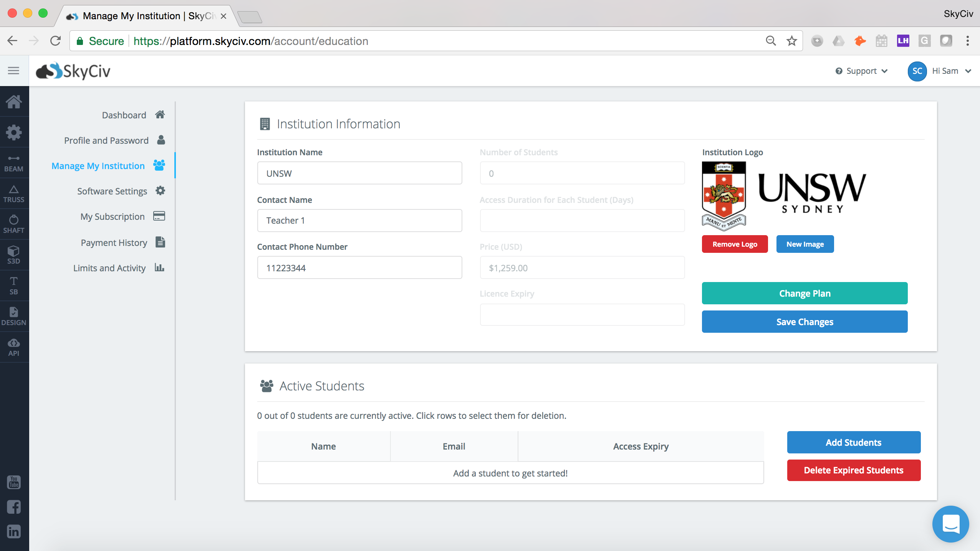The height and width of the screenshot is (551, 980).
Task: Click the LinkedIn icon in sidebar
Action: click(13, 532)
